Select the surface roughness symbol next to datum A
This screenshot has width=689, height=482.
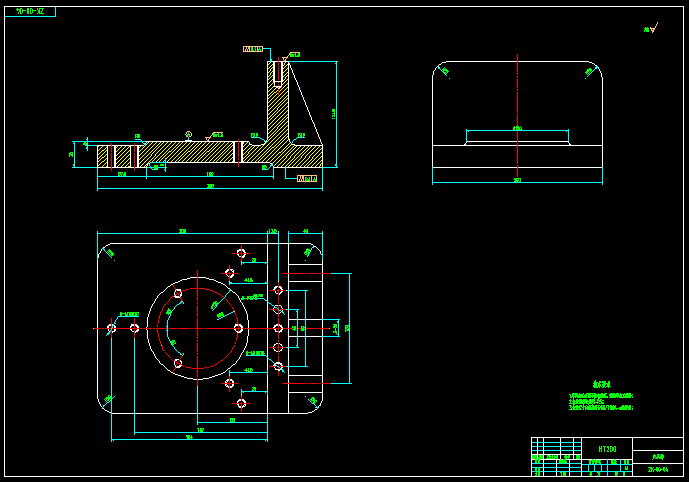pyautogui.click(x=214, y=136)
